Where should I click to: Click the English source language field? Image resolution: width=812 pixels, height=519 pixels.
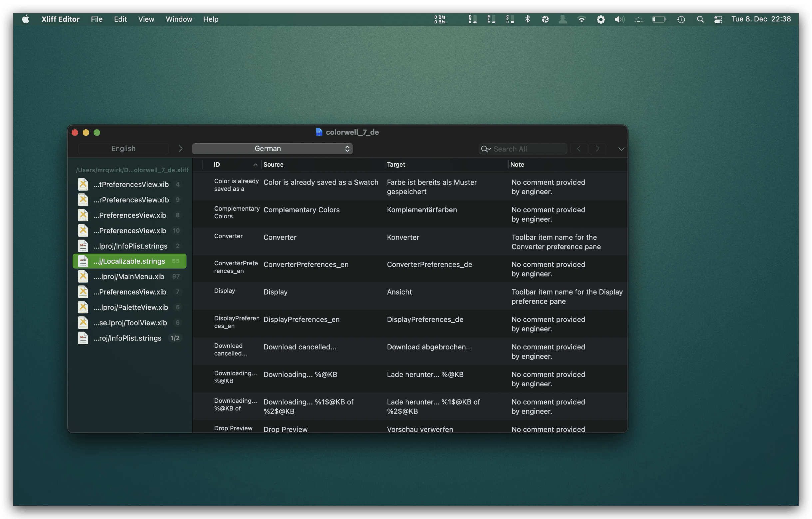point(124,148)
